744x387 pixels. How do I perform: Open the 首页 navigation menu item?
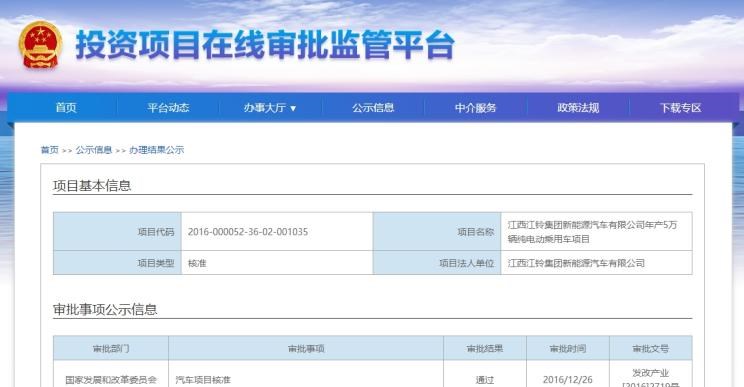click(x=65, y=108)
